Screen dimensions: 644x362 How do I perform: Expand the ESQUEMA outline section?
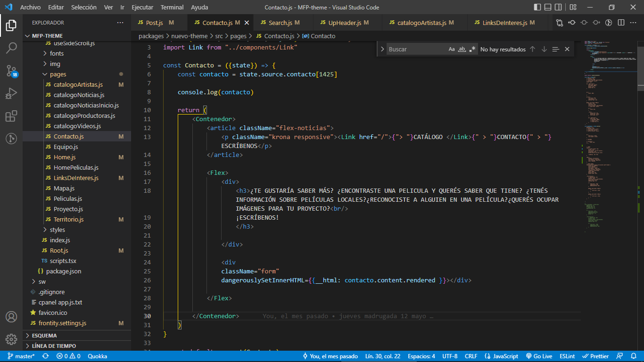[x=44, y=336]
